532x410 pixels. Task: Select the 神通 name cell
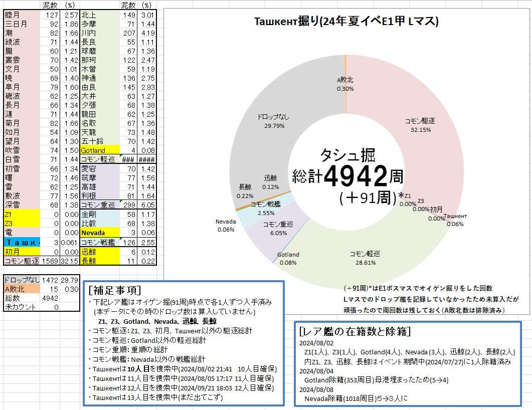[x=100, y=78]
